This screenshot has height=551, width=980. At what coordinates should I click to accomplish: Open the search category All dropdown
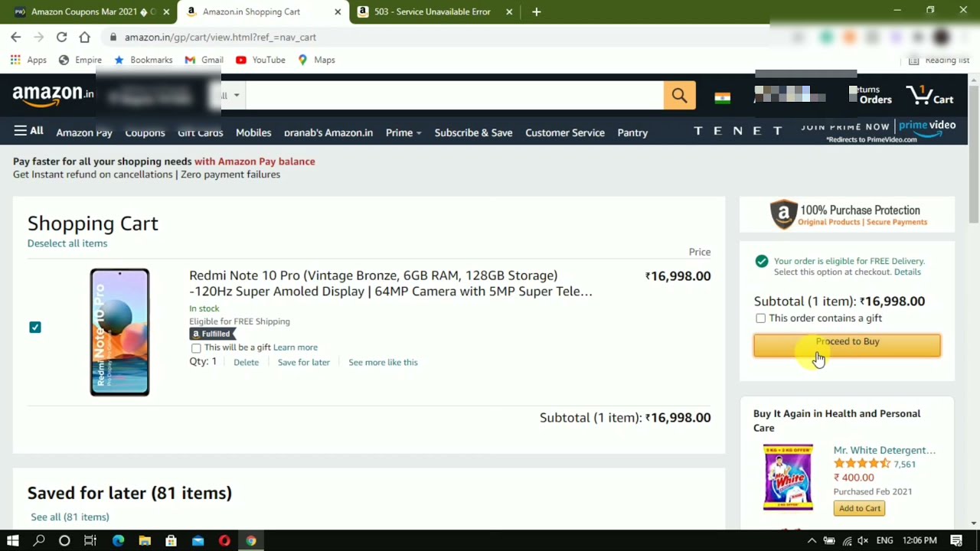click(230, 96)
